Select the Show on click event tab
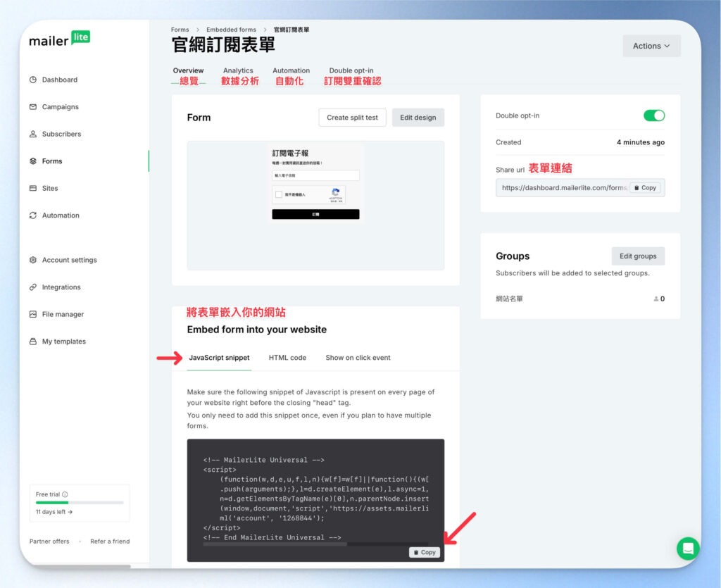The width and height of the screenshot is (721, 588). click(358, 358)
